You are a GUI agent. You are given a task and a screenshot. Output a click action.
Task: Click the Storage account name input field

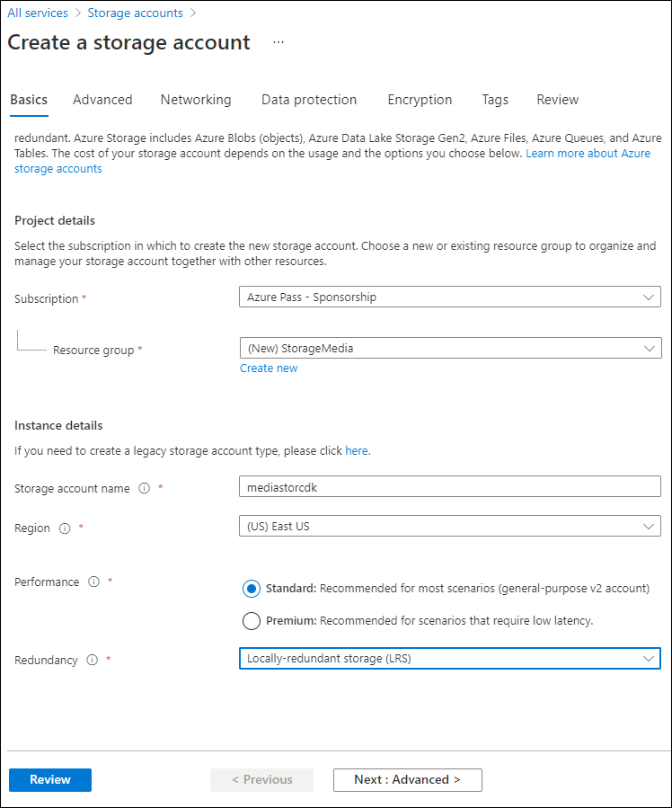pos(449,486)
